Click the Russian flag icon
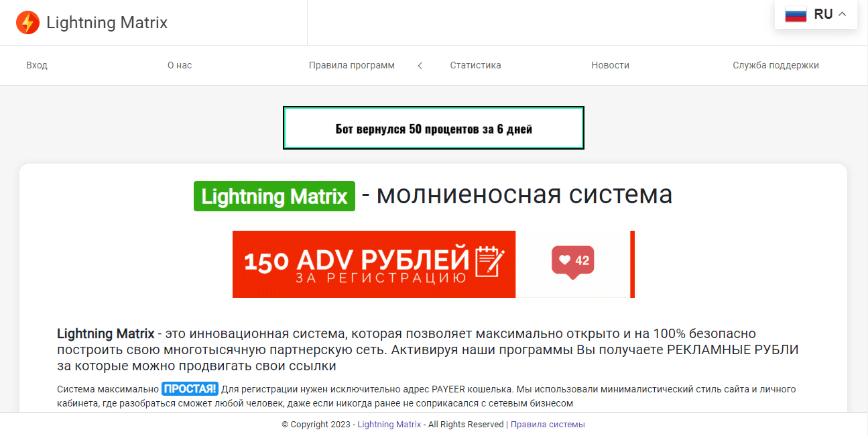The image size is (868, 436). (796, 14)
